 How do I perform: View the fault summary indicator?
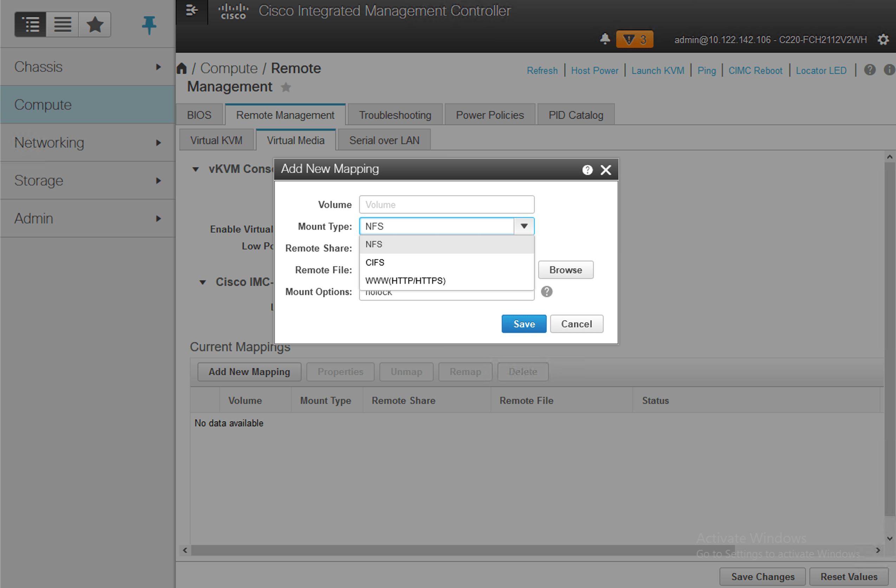pyautogui.click(x=635, y=39)
